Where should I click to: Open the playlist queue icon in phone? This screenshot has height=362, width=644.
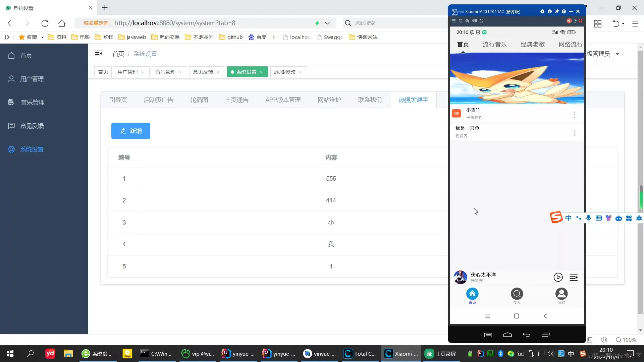(574, 277)
